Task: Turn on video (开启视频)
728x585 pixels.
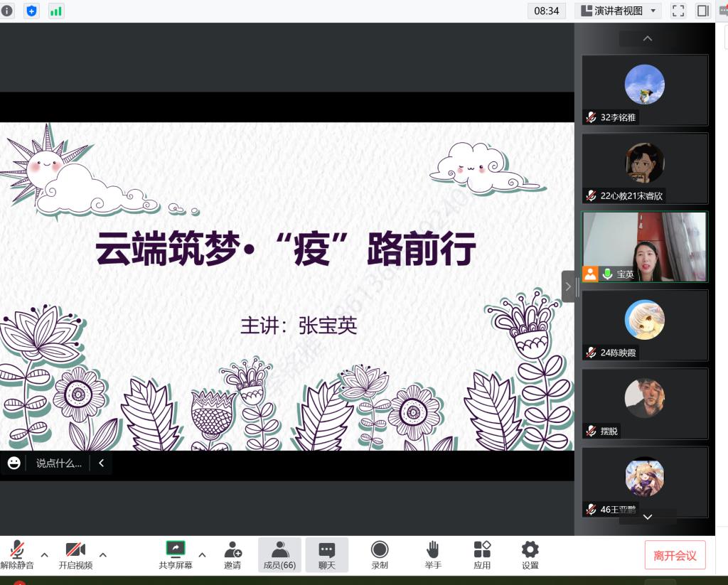Action: (x=75, y=554)
